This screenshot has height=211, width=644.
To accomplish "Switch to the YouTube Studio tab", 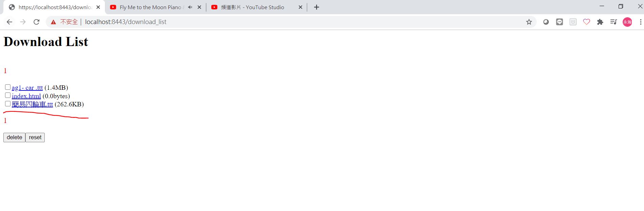I will (252, 7).
